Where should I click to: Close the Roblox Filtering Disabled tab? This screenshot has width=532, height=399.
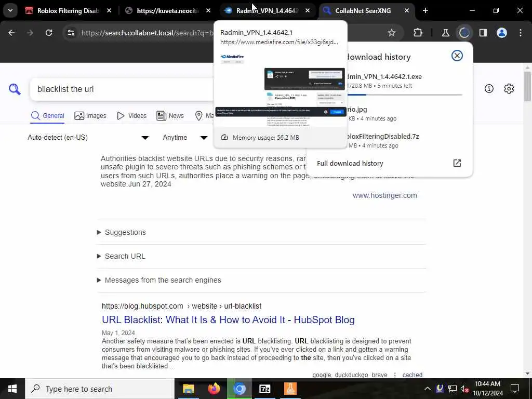pos(109,11)
